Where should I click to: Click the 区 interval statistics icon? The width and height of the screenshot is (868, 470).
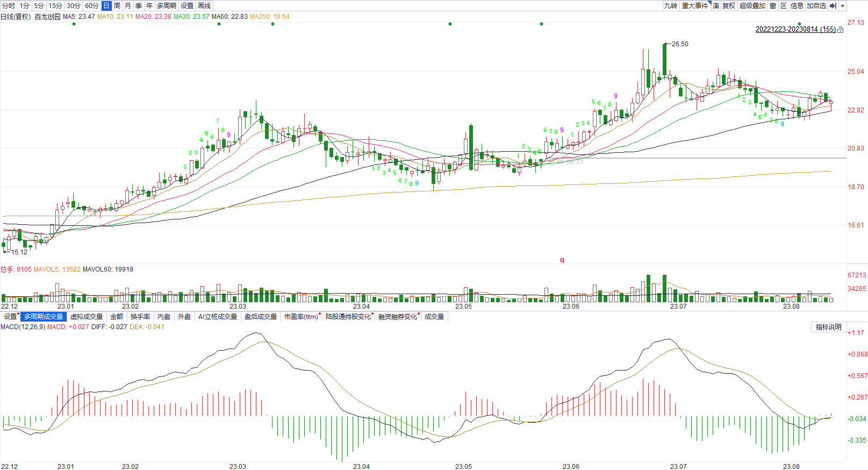pyautogui.click(x=784, y=5)
